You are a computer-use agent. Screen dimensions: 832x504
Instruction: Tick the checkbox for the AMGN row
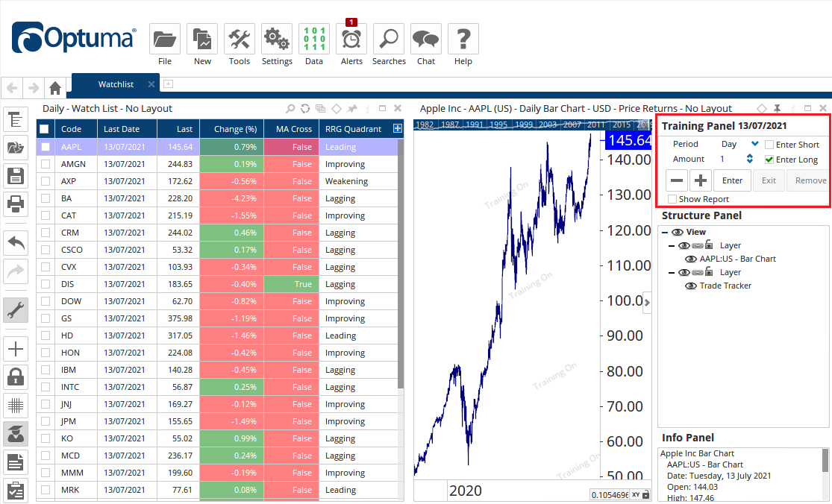tap(46, 164)
